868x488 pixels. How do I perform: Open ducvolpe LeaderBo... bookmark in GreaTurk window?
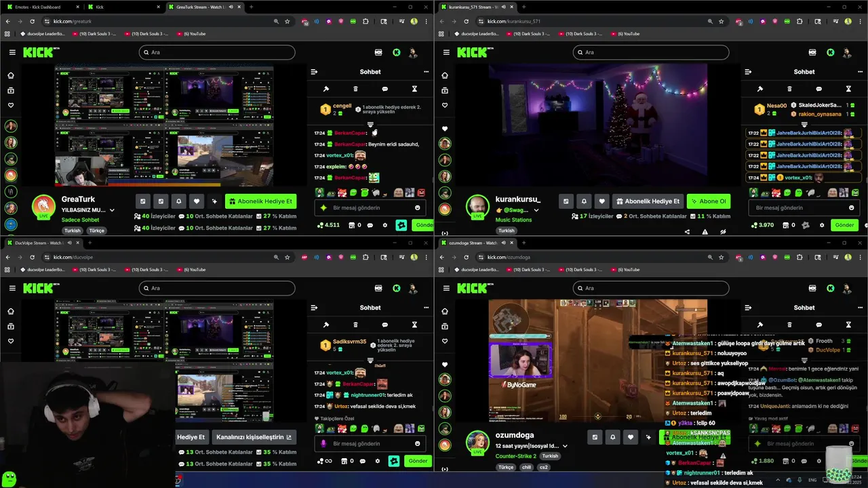click(x=43, y=34)
